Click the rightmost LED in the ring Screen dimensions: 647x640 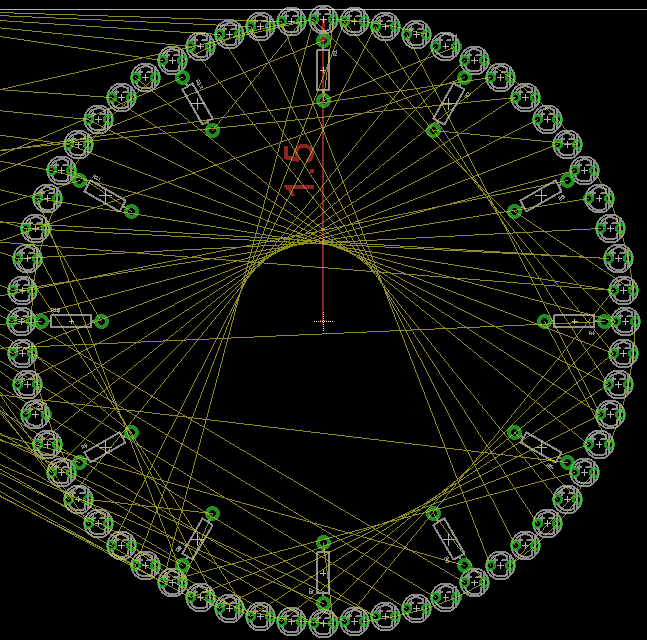624,321
